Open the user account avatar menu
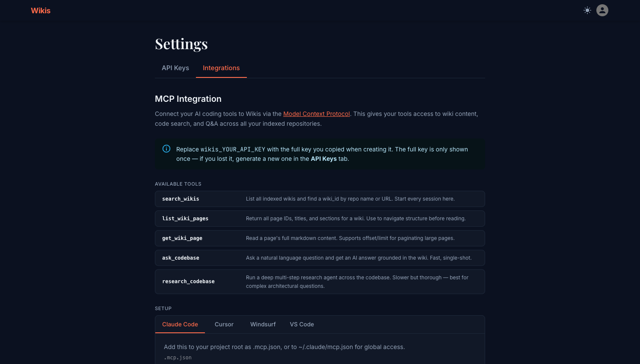Screen dimensions: 640x364 [x=602, y=10]
